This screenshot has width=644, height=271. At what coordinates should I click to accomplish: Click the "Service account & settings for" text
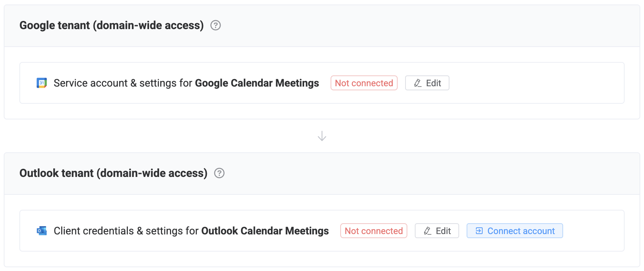tap(123, 83)
